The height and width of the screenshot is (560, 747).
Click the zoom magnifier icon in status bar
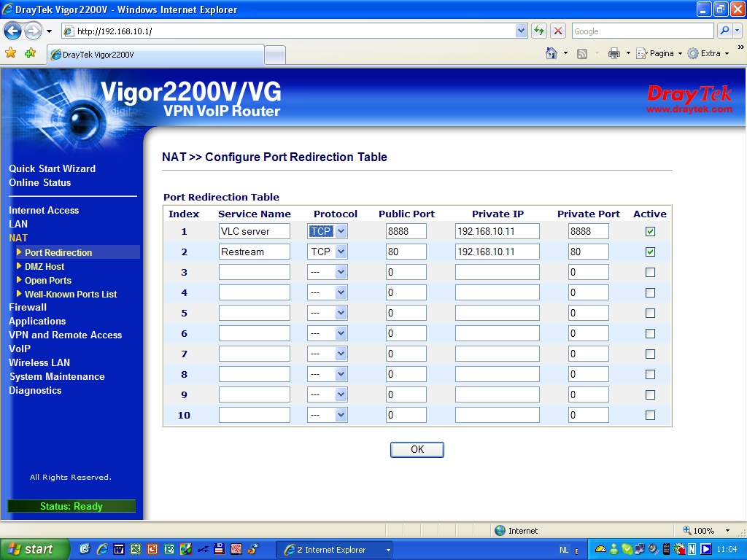click(x=686, y=531)
